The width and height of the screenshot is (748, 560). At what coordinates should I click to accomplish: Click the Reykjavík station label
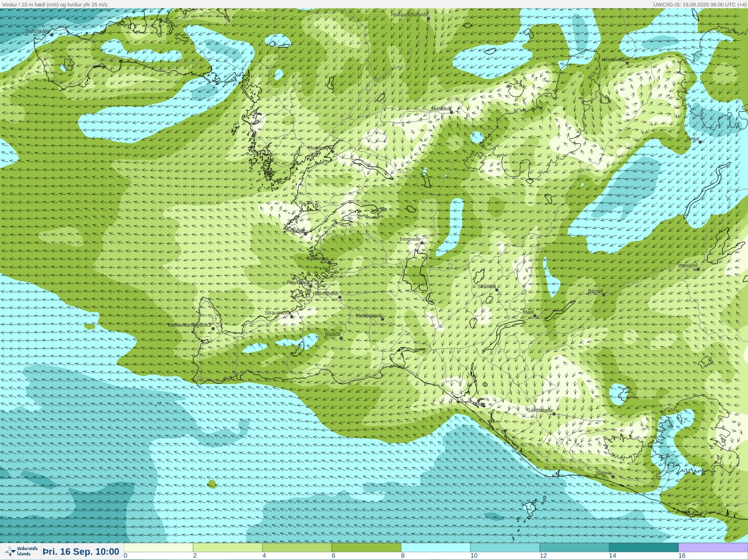tap(299, 282)
